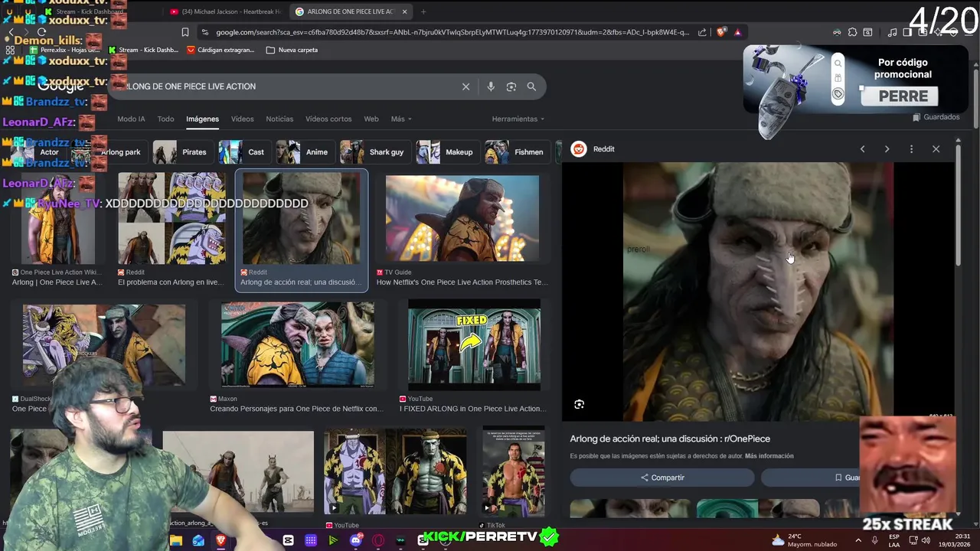
Task: Open the r/OnePiece discussion title link
Action: tap(670, 439)
